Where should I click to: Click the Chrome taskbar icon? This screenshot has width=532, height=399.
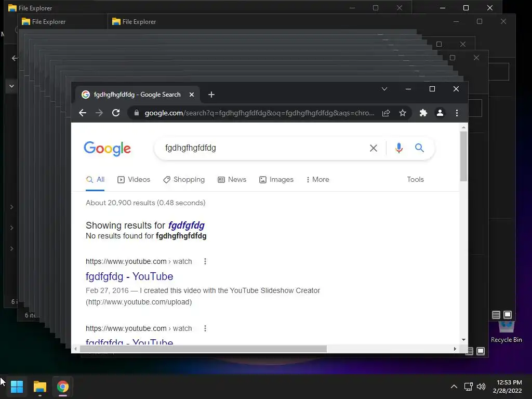(x=62, y=387)
